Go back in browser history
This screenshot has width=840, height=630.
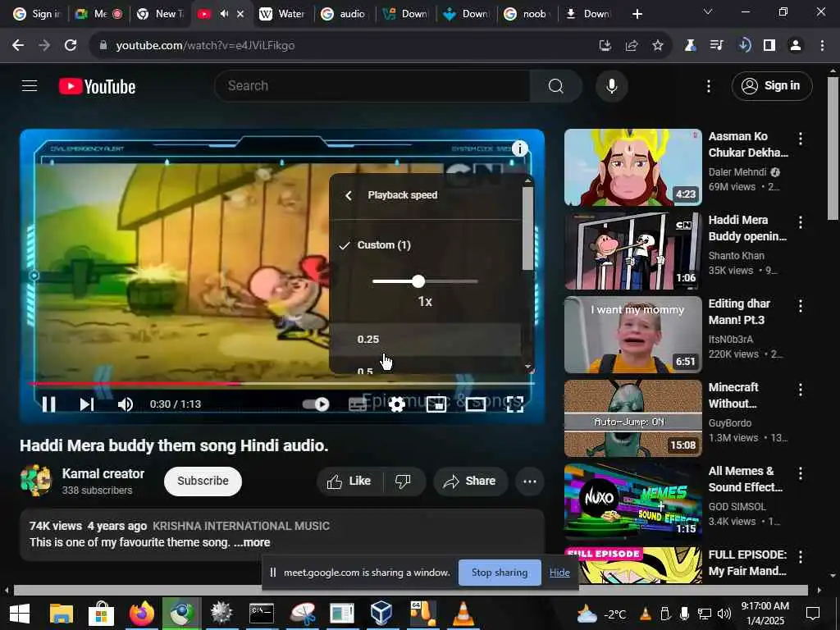[18, 46]
